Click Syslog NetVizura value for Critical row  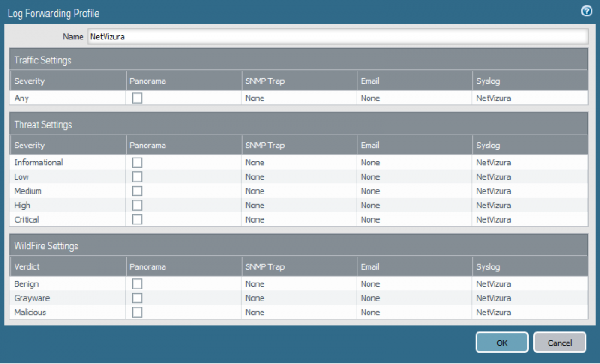(493, 219)
